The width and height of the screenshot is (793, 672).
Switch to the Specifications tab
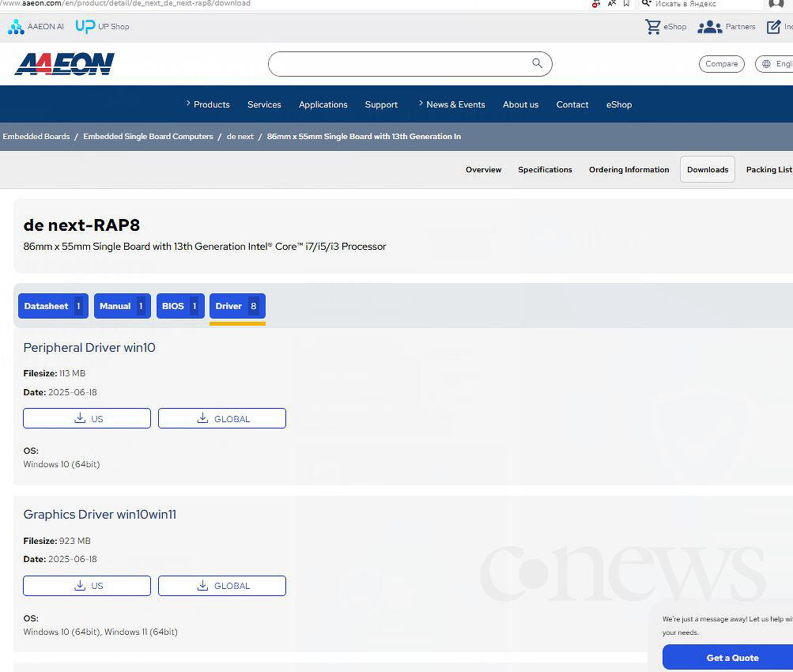(545, 169)
